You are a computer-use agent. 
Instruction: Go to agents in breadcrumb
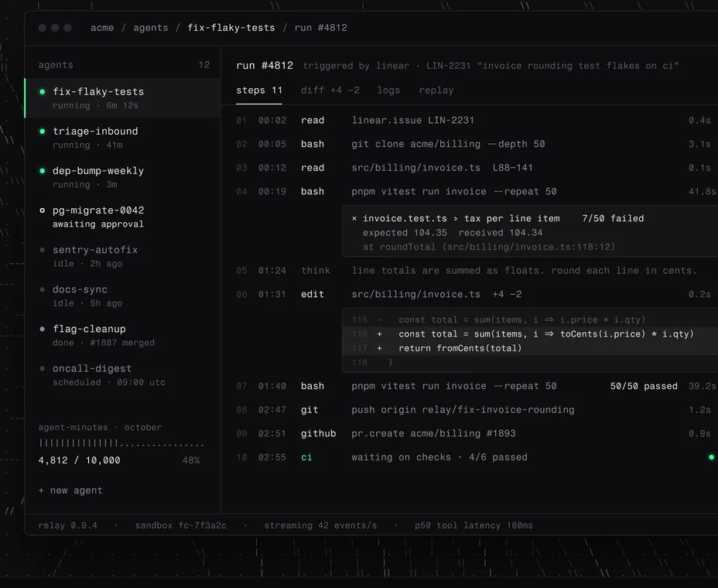coord(151,28)
